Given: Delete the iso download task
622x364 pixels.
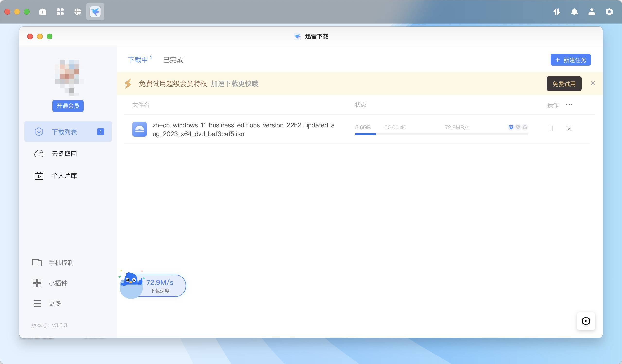Looking at the screenshot, I should point(569,129).
